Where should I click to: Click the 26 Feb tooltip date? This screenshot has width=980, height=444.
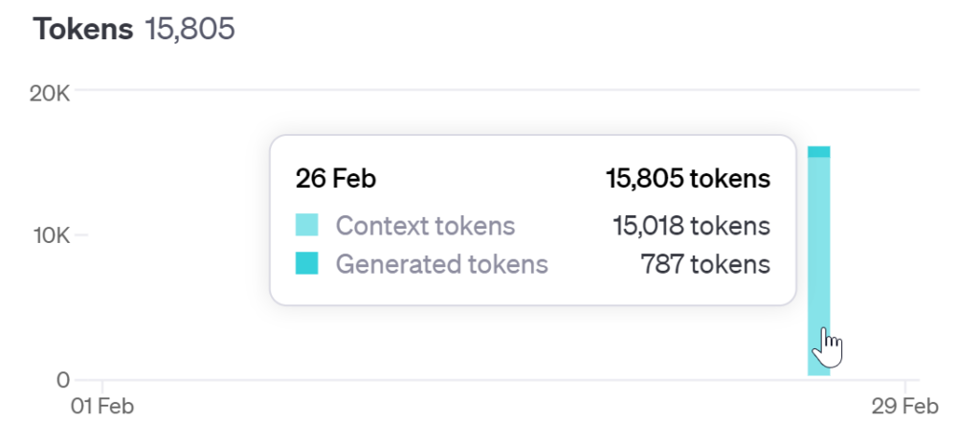point(336,180)
